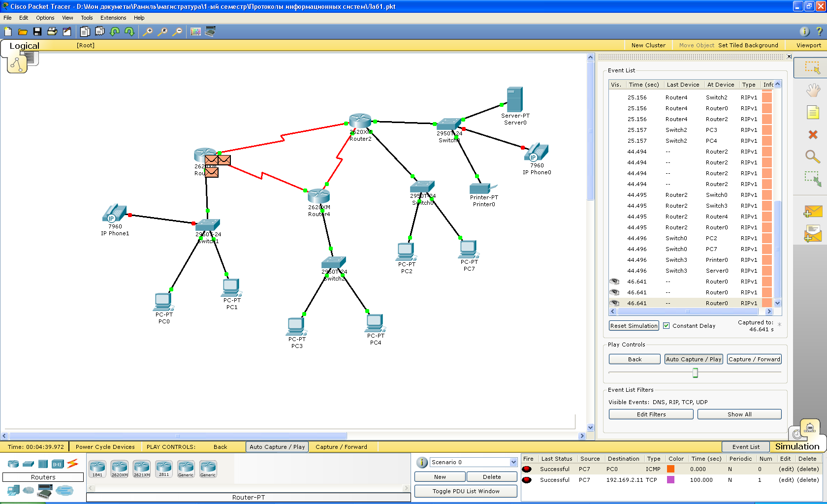Switch to the Simulation mode tab
Screen dimensions: 827x504
(797, 446)
